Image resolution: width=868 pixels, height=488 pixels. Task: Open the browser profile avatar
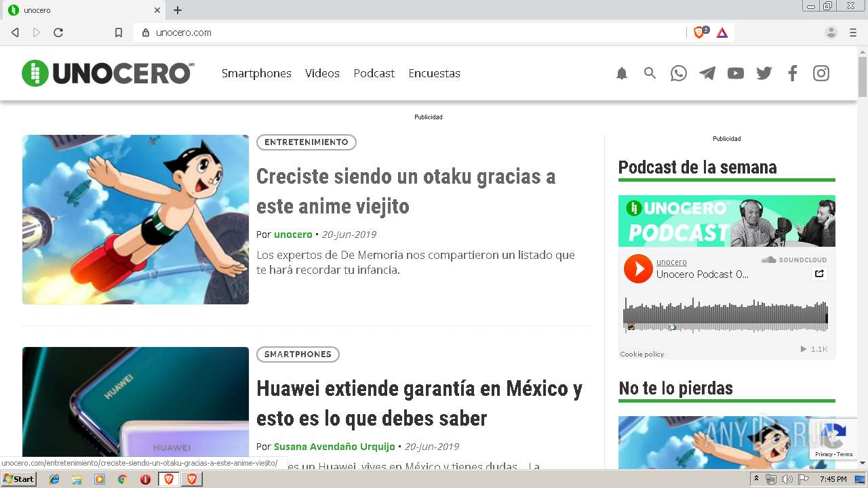tap(831, 33)
